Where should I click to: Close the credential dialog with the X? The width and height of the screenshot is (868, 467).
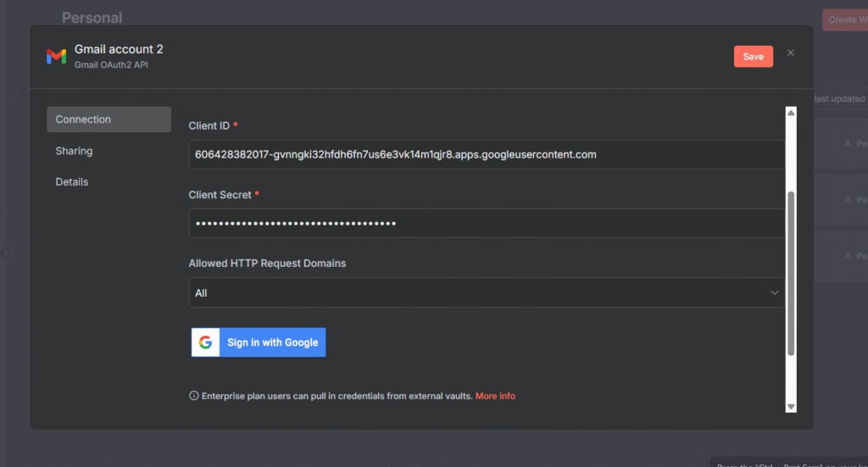click(790, 53)
